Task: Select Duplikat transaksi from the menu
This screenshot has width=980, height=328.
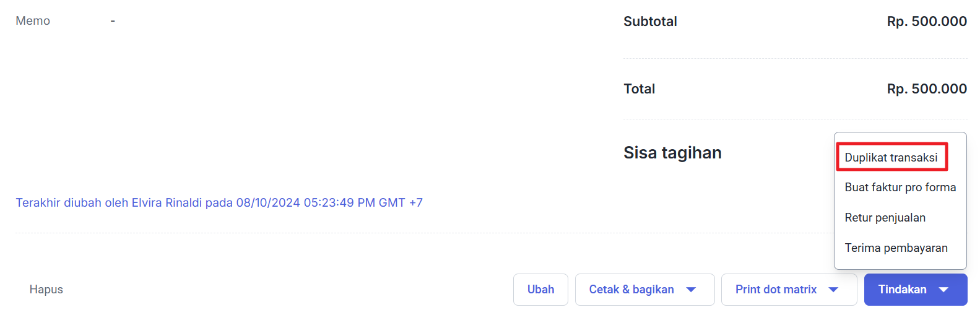Action: pyautogui.click(x=890, y=158)
